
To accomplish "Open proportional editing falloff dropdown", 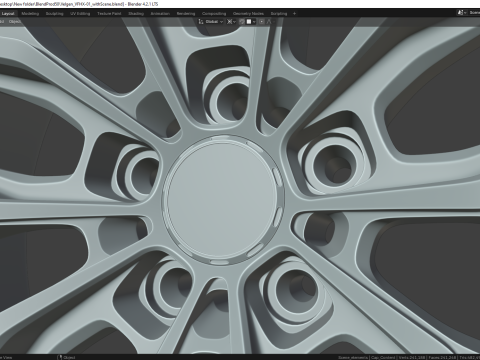I will click(270, 22).
